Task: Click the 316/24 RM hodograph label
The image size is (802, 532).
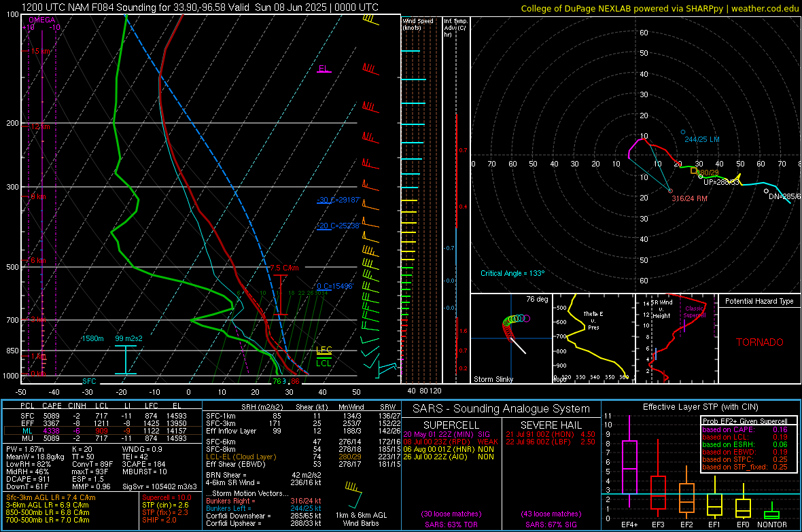Action: click(689, 198)
